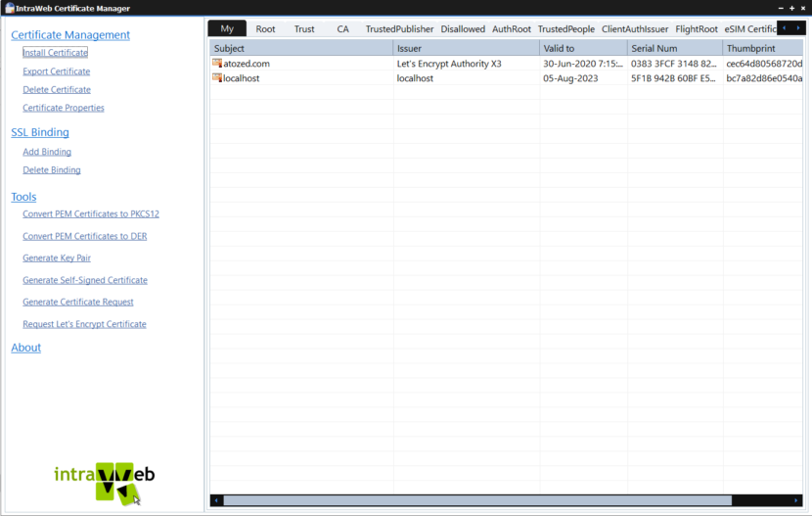This screenshot has height=516, width=812.
Task: Click the atozed.com certificate icon
Action: 217,64
